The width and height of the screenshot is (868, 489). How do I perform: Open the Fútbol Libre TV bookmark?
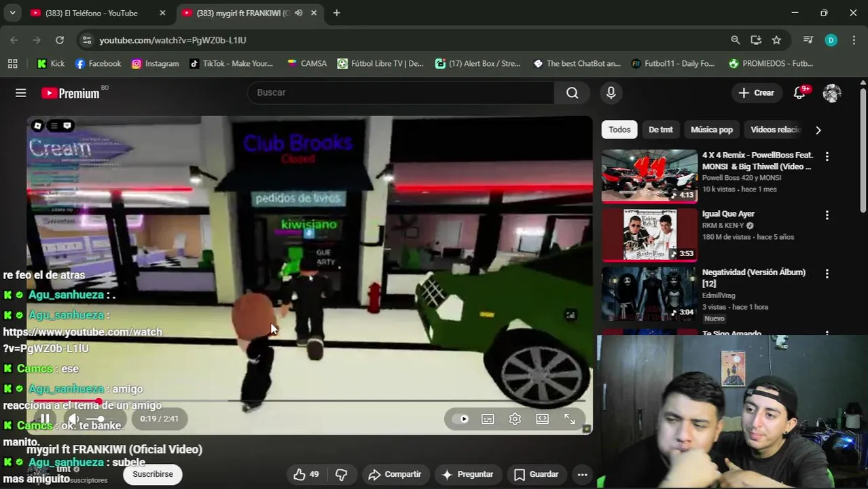pyautogui.click(x=380, y=63)
